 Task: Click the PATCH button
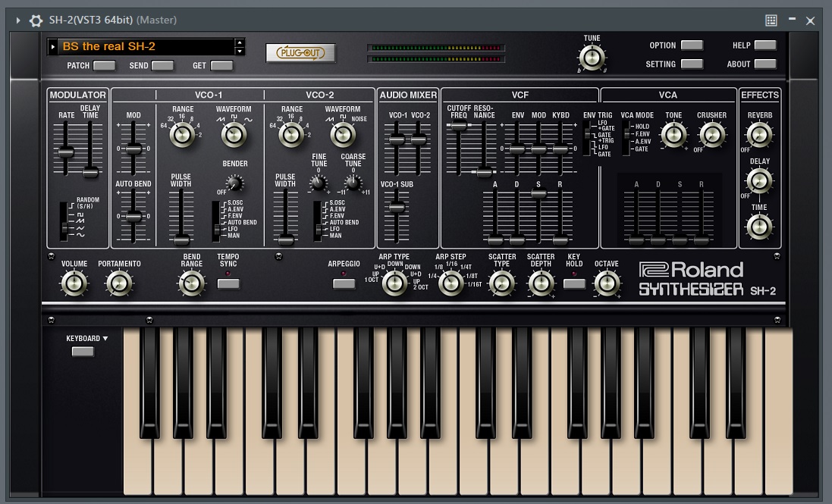tap(104, 66)
